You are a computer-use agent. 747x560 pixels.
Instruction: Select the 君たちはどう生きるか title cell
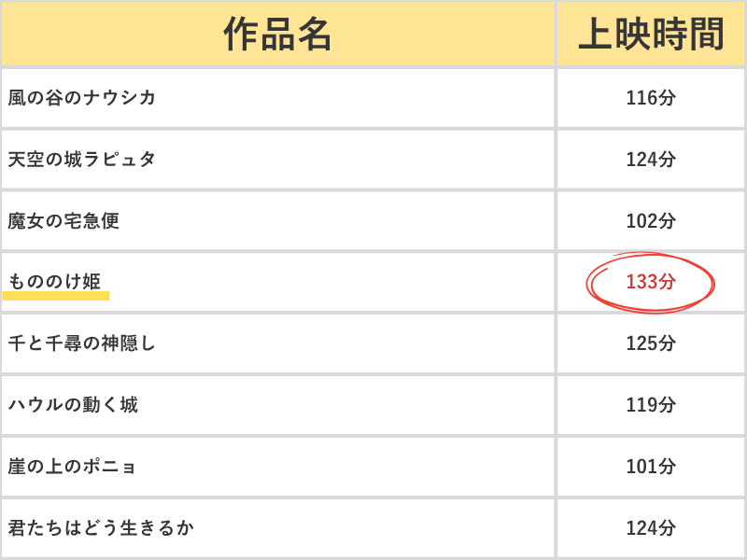point(277,527)
